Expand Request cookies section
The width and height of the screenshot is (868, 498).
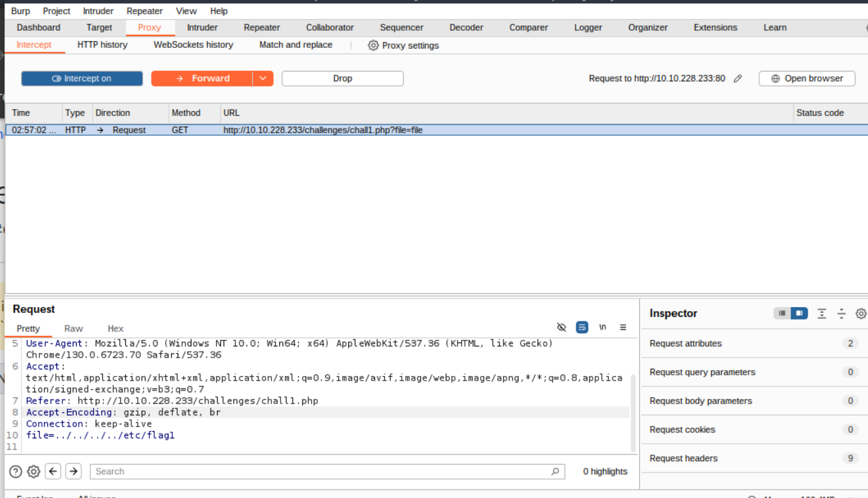click(x=754, y=430)
